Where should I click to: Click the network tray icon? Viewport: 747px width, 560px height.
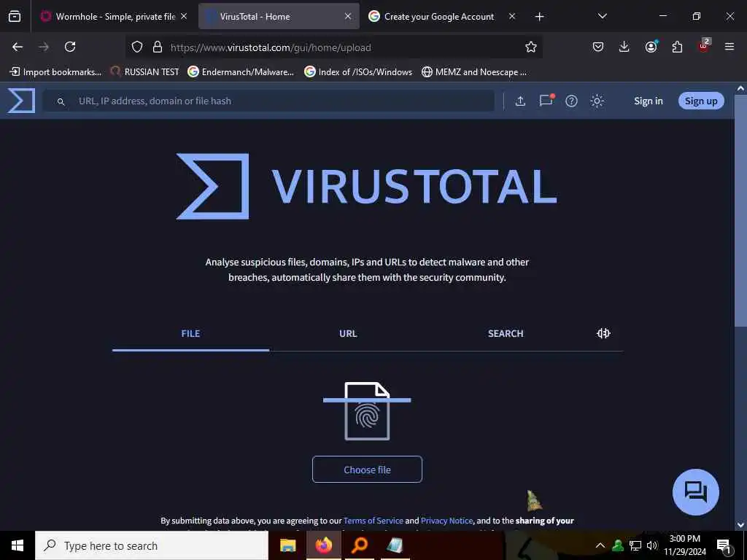635,545
